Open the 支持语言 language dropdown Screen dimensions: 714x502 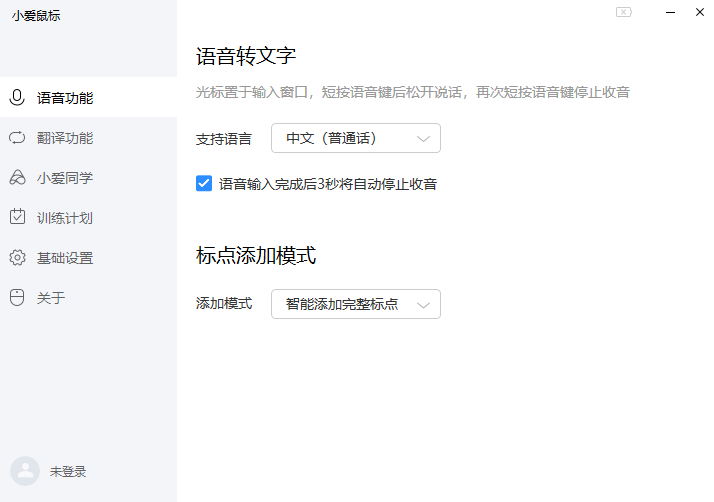point(355,138)
